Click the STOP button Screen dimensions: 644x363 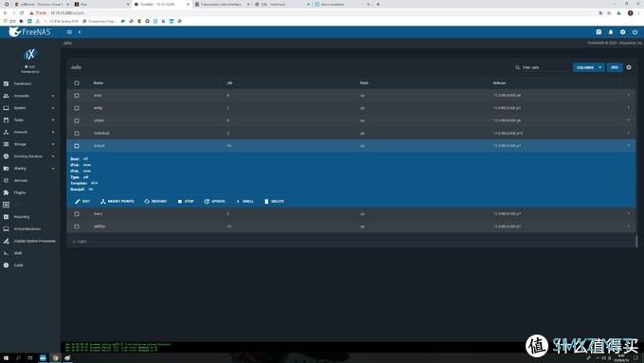pyautogui.click(x=186, y=202)
